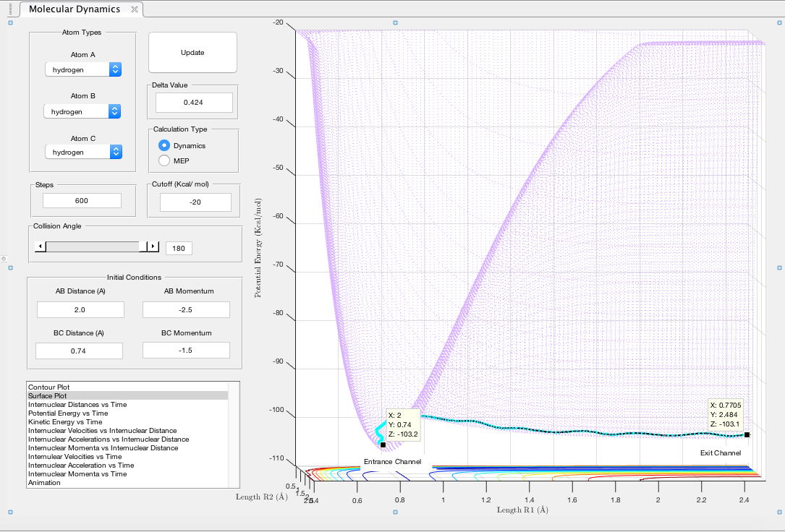Select Surface Plot in the list

pyautogui.click(x=127, y=395)
